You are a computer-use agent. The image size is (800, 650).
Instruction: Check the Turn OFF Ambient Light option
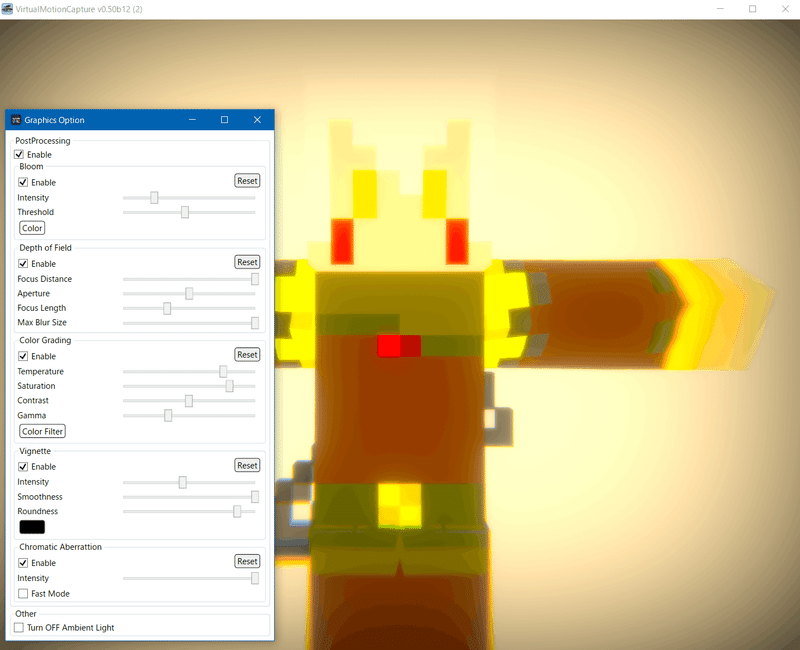coord(19,628)
